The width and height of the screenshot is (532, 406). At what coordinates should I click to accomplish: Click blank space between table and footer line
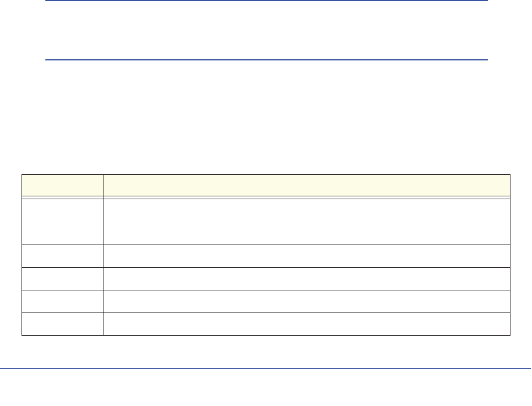coord(266,351)
